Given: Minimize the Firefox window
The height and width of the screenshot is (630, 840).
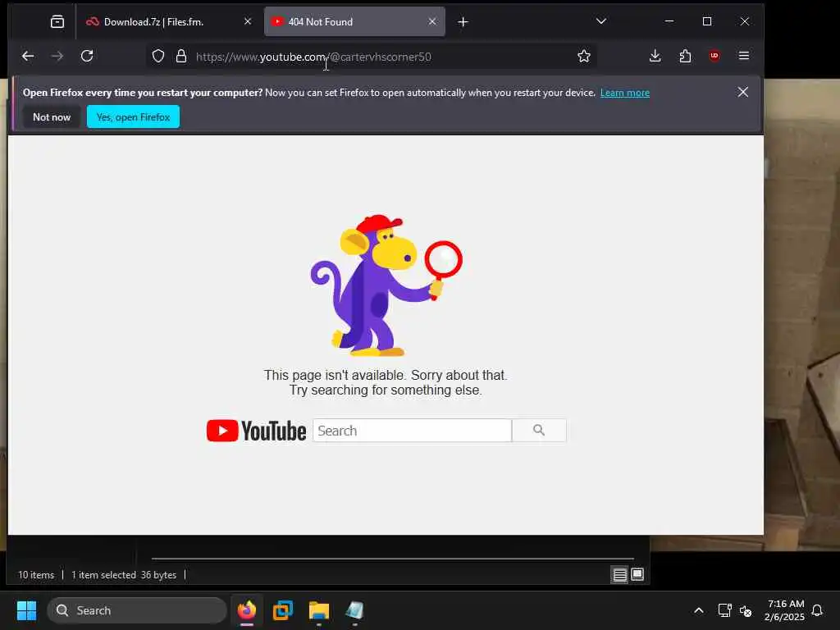Looking at the screenshot, I should (669, 21).
